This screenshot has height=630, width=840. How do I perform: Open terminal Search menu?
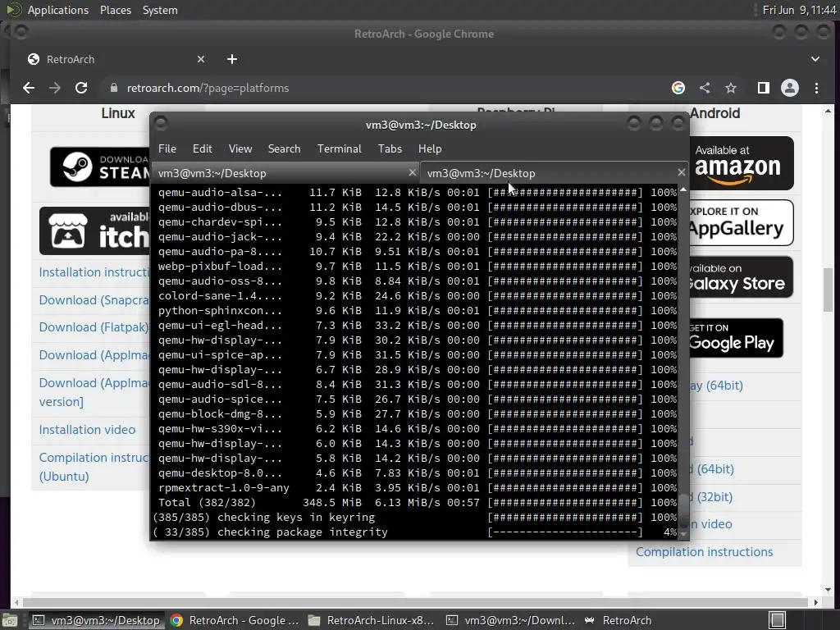tap(284, 149)
